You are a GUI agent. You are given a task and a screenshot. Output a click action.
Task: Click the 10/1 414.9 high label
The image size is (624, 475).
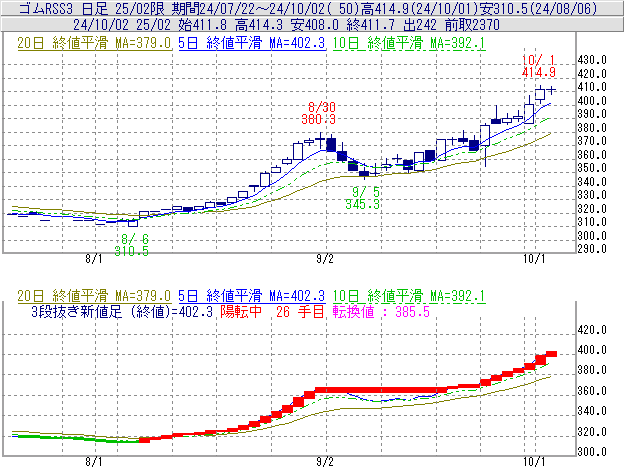coord(539,66)
